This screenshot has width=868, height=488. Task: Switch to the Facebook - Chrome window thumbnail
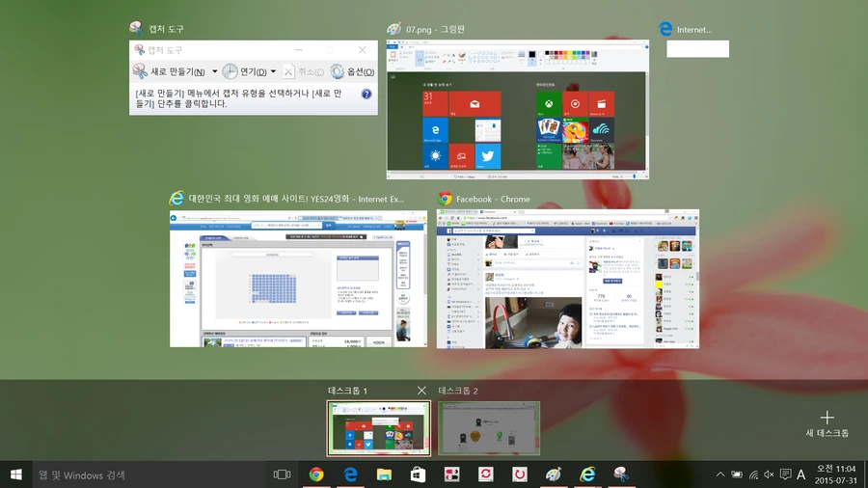click(x=568, y=279)
